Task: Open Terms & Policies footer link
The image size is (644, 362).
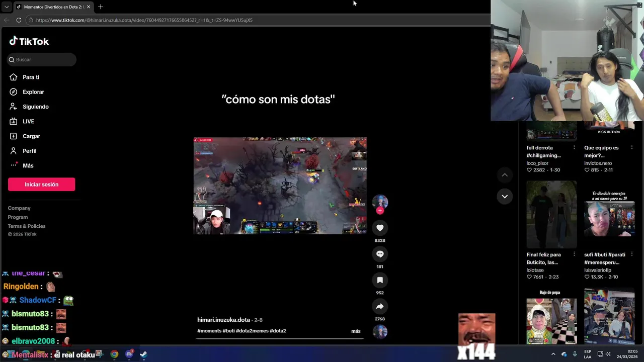Action: (x=27, y=226)
